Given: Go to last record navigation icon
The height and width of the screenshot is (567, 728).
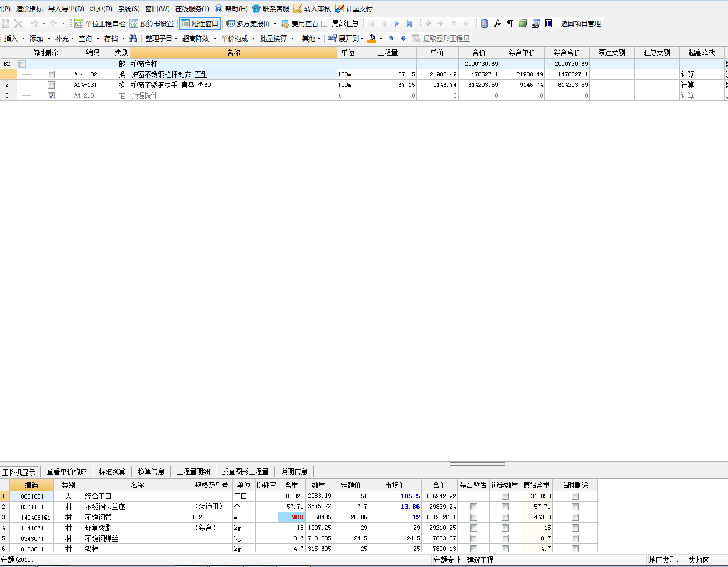Looking at the screenshot, I should pyautogui.click(x=409, y=23).
